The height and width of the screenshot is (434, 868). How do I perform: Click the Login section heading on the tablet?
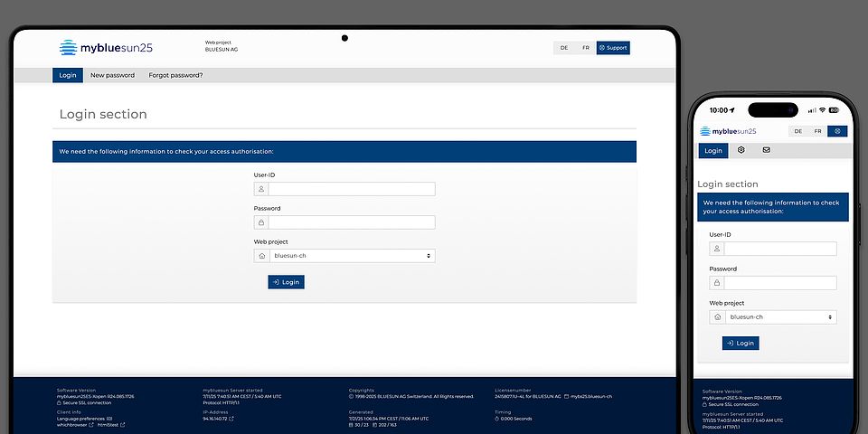[103, 115]
